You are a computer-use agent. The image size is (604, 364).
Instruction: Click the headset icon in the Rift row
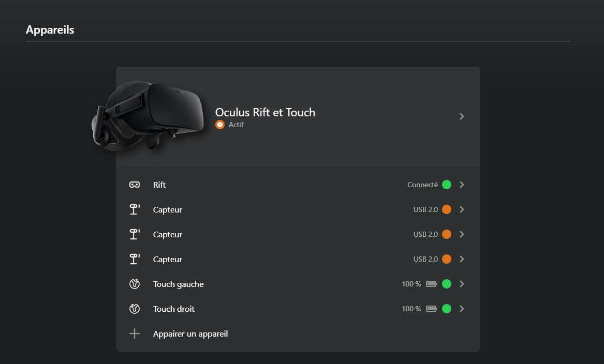[x=135, y=185]
